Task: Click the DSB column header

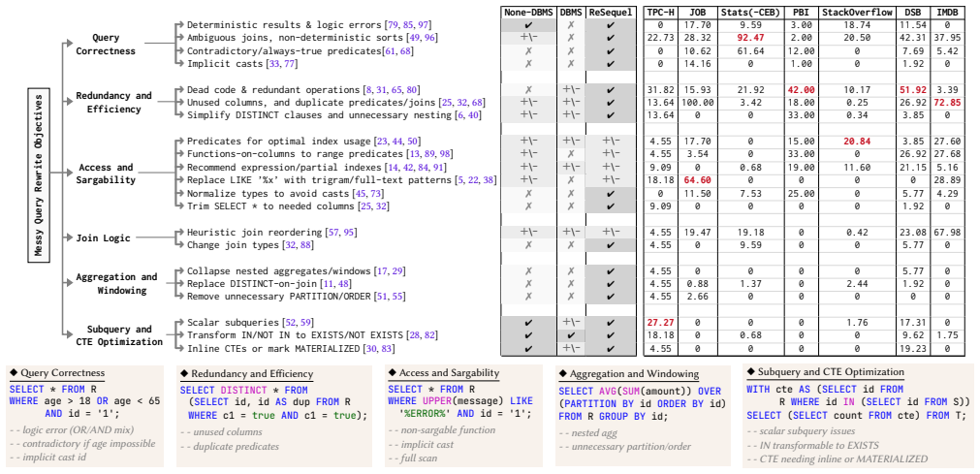Action: [913, 12]
